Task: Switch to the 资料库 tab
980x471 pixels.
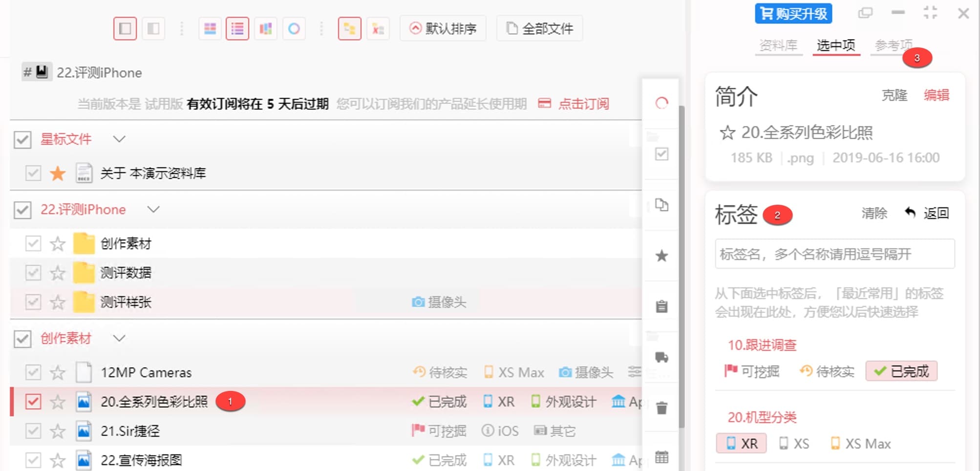Action: click(778, 45)
